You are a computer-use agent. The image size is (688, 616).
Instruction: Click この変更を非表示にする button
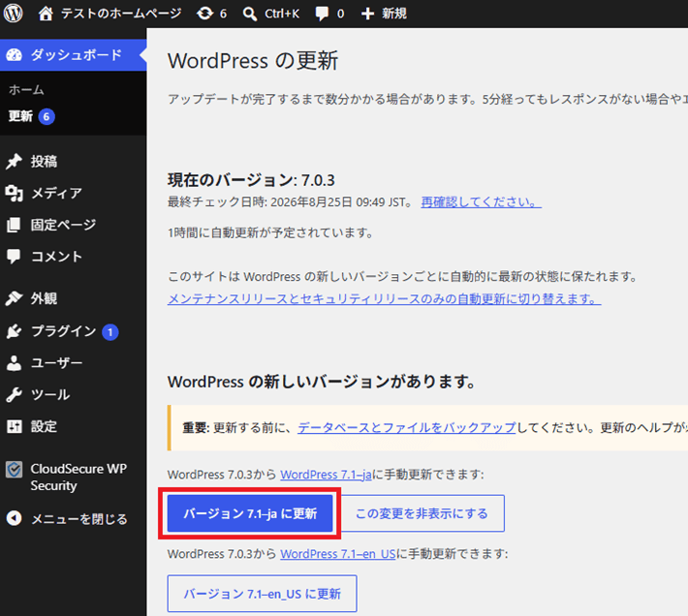(x=422, y=513)
